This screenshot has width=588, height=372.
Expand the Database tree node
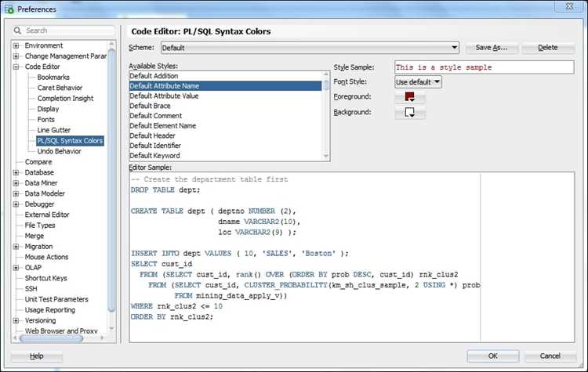[16, 173]
